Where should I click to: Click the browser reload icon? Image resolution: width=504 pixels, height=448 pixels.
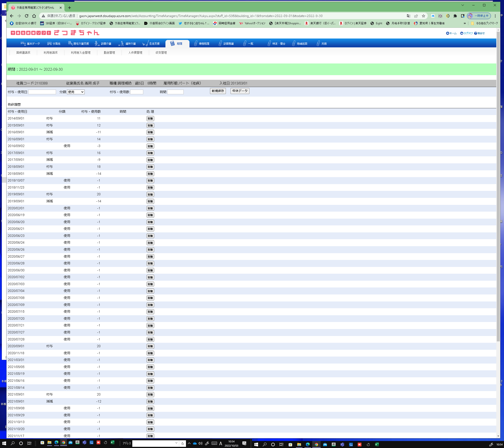27,16
